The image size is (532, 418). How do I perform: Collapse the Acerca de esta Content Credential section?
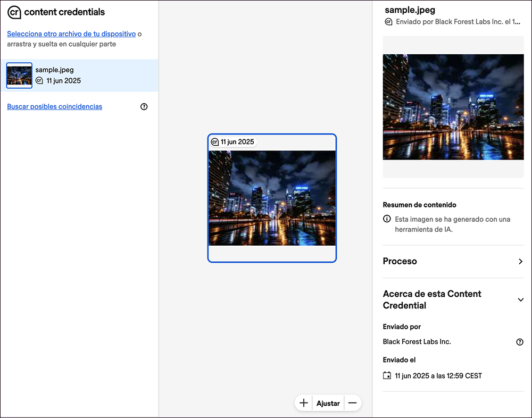520,299
